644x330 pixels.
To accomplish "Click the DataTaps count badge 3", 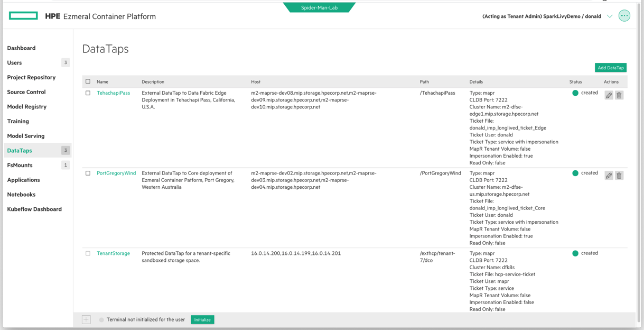I will click(66, 151).
